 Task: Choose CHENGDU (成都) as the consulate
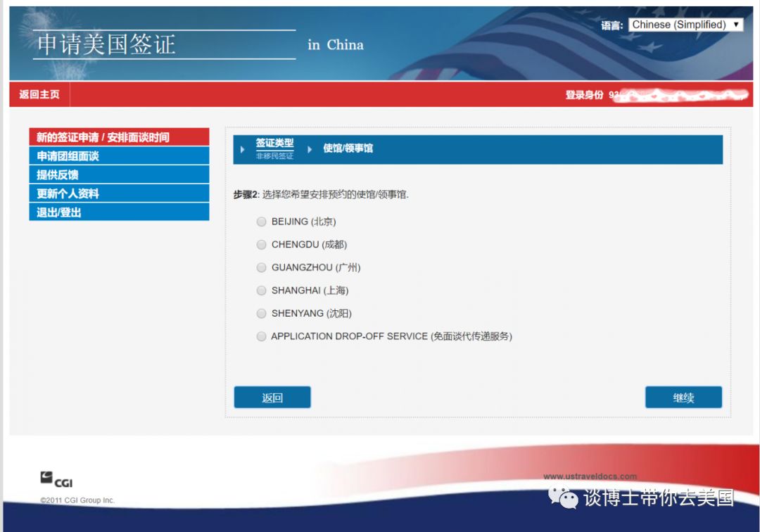(x=261, y=245)
